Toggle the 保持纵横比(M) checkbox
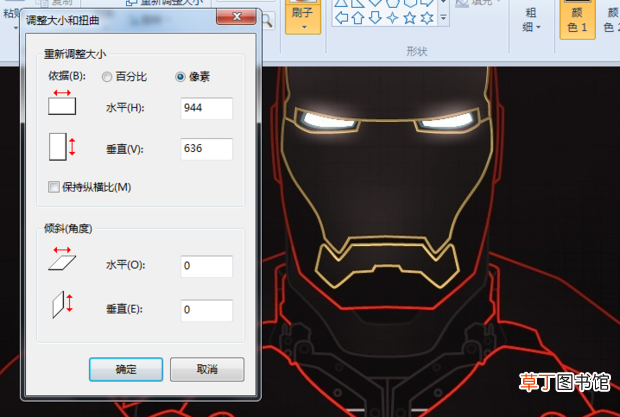Viewport: 620px width, 417px height. [x=54, y=187]
